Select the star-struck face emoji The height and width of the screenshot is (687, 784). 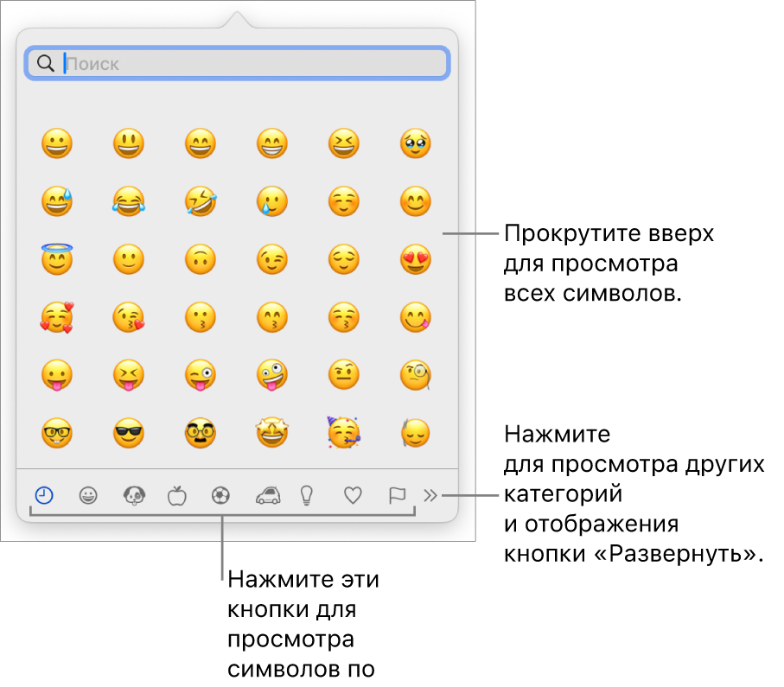coord(272,432)
